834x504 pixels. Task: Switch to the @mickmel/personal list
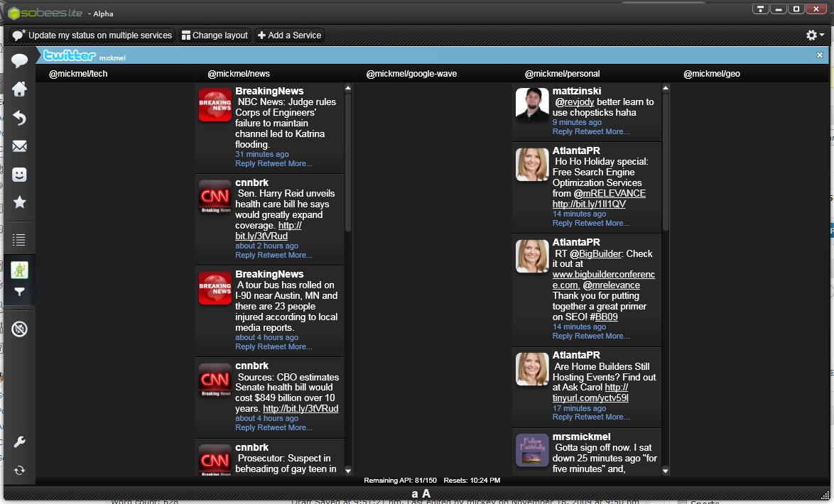coord(562,74)
